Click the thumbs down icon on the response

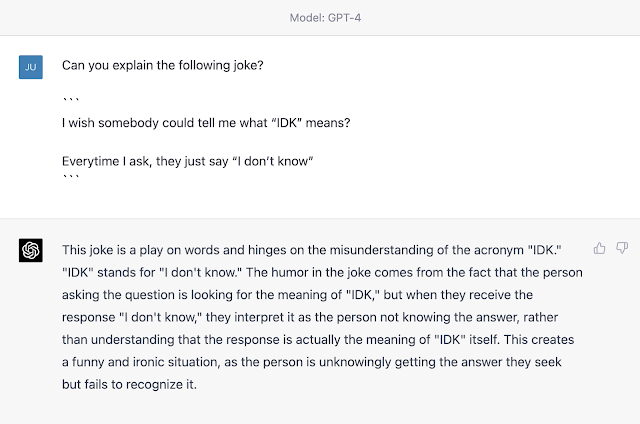pyautogui.click(x=621, y=248)
